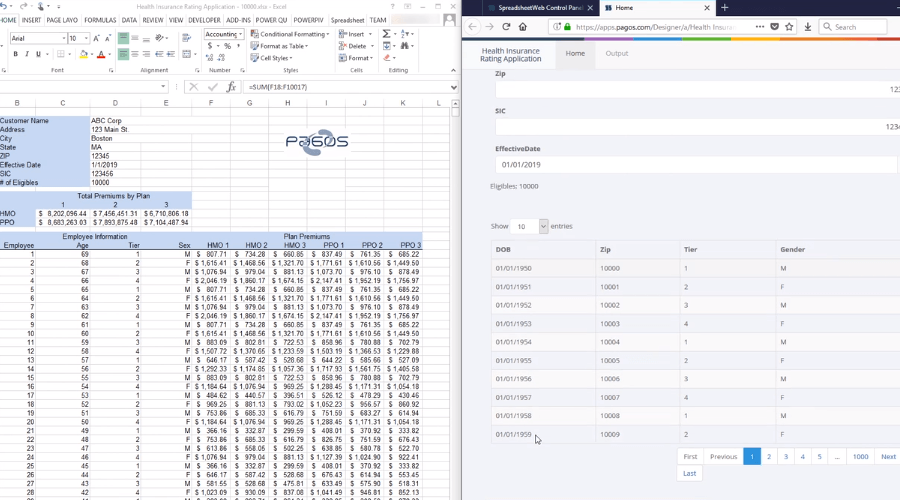Click the Wrap Text icon

click(x=186, y=38)
